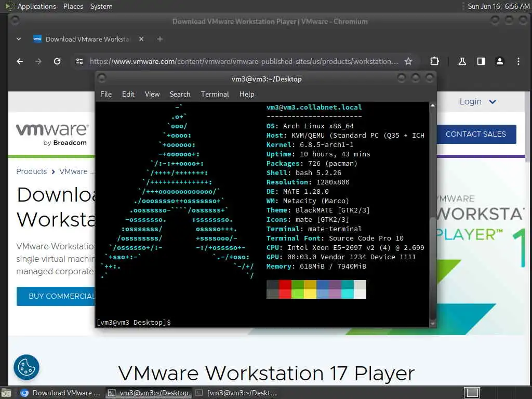This screenshot has width=532, height=399.
Task: Open Chromium three-dot menu
Action: tap(518, 61)
